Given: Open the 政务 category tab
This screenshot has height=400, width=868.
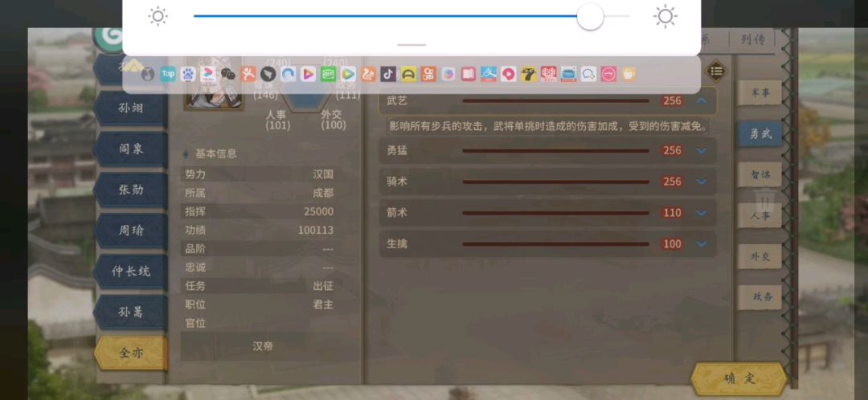Looking at the screenshot, I should click(759, 296).
